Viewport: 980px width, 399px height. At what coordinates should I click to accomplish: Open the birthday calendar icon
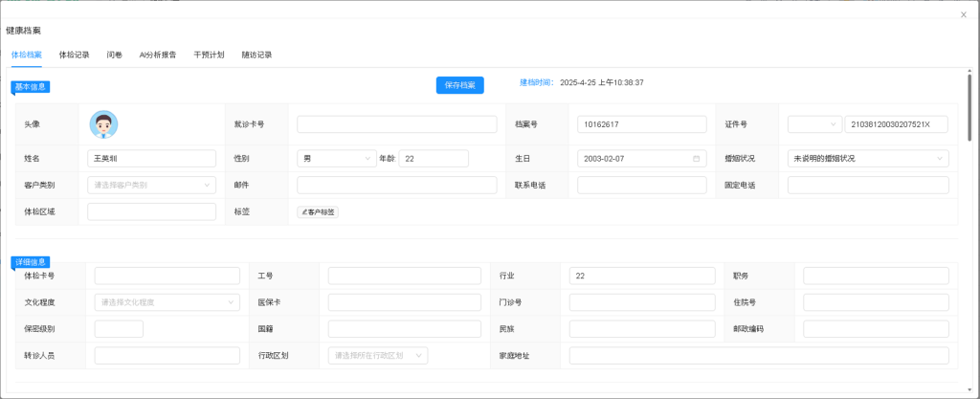[x=697, y=159]
